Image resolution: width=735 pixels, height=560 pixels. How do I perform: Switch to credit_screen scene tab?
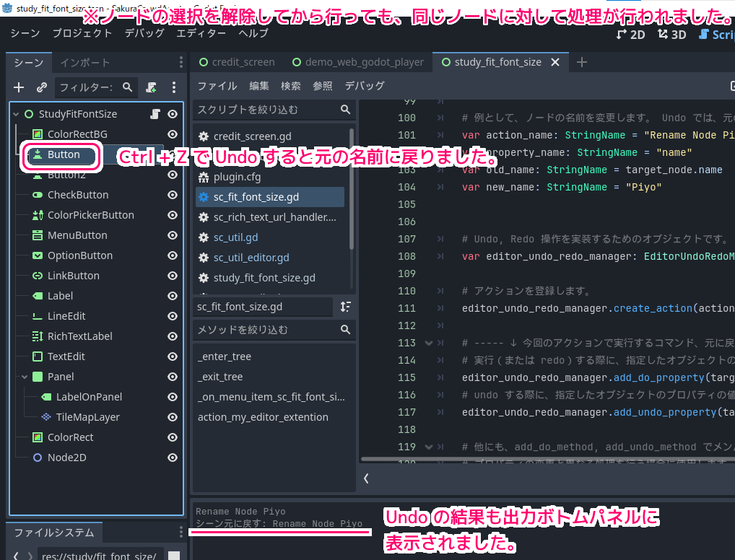(x=237, y=62)
